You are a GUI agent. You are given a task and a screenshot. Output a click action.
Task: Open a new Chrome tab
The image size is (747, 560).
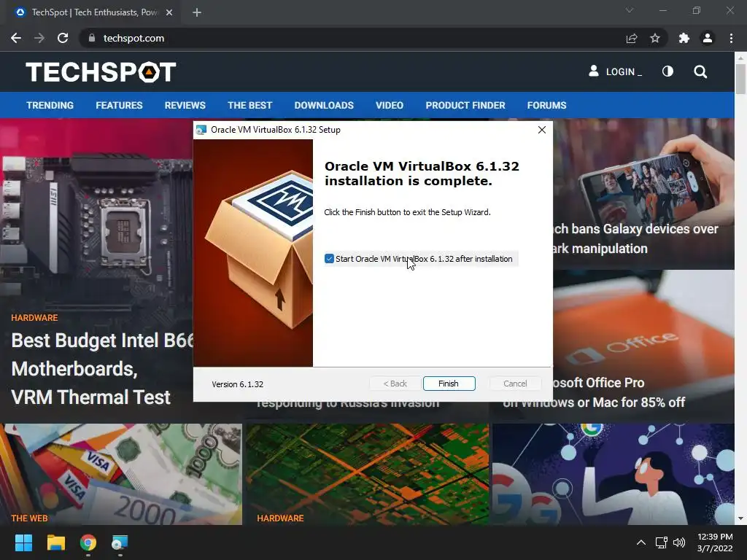(x=197, y=12)
